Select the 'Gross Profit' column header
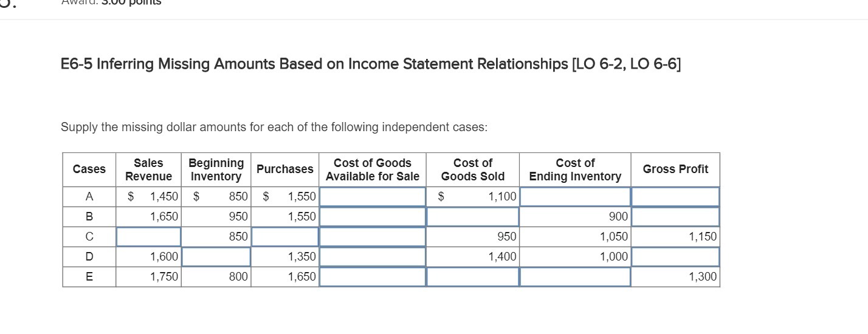This screenshot has width=868, height=334. pos(675,169)
